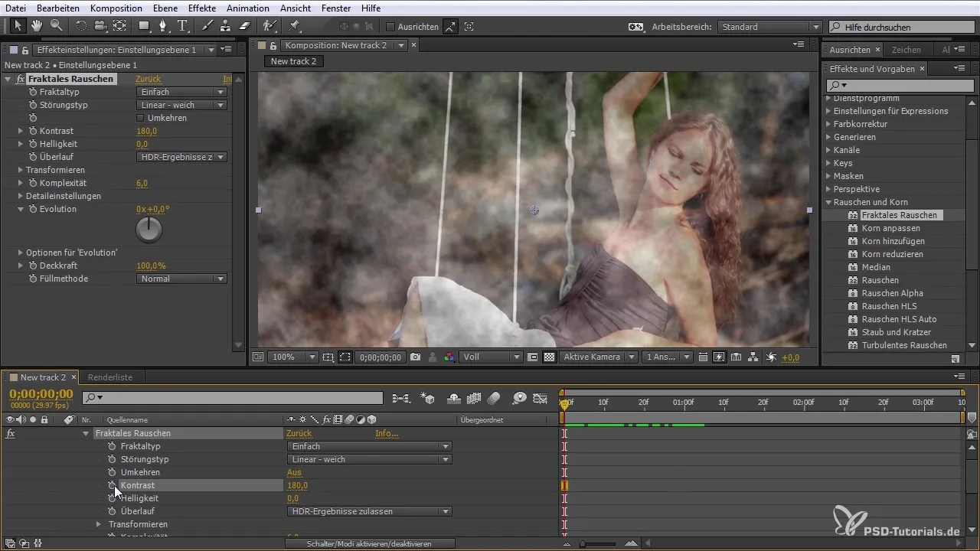Screen dimensions: 980x551
Task: Toggle Evolution stopwatch in effect settings
Action: 33,209
